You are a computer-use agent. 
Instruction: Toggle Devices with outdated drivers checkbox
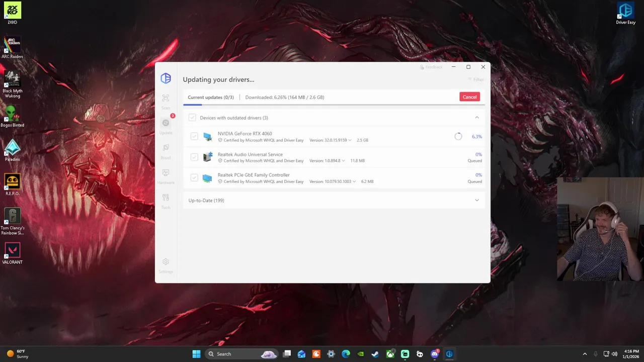coord(192,118)
